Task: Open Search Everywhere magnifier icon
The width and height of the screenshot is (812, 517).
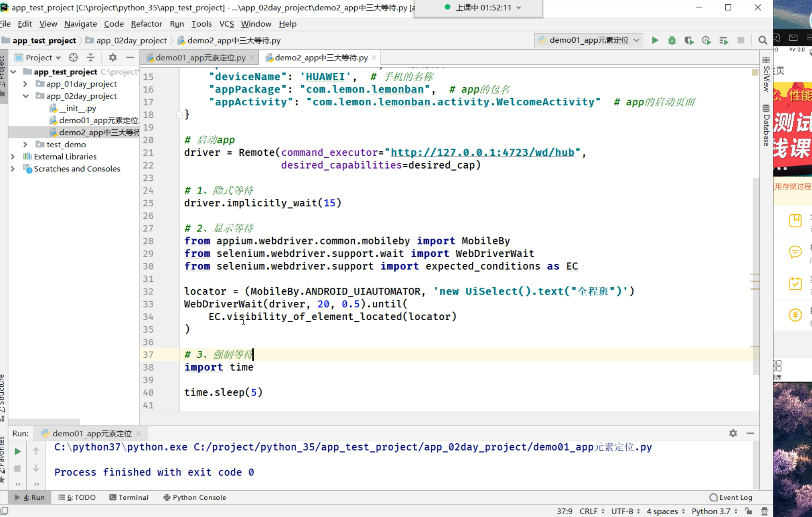Action: [x=763, y=40]
